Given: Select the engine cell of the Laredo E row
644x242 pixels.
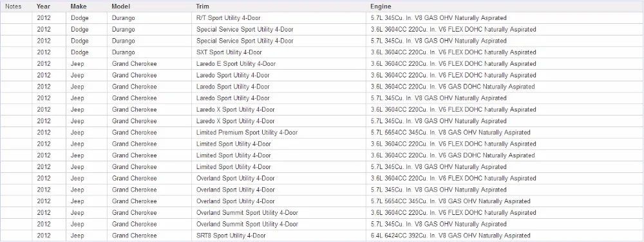Looking at the screenshot, I should (x=505, y=64).
